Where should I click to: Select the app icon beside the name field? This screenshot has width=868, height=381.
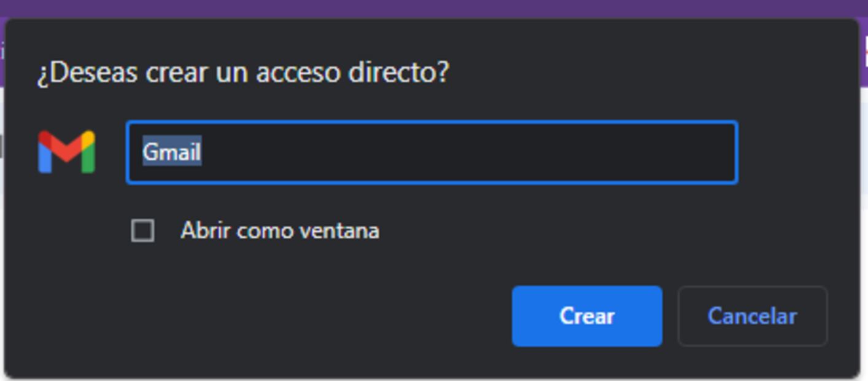[x=66, y=152]
